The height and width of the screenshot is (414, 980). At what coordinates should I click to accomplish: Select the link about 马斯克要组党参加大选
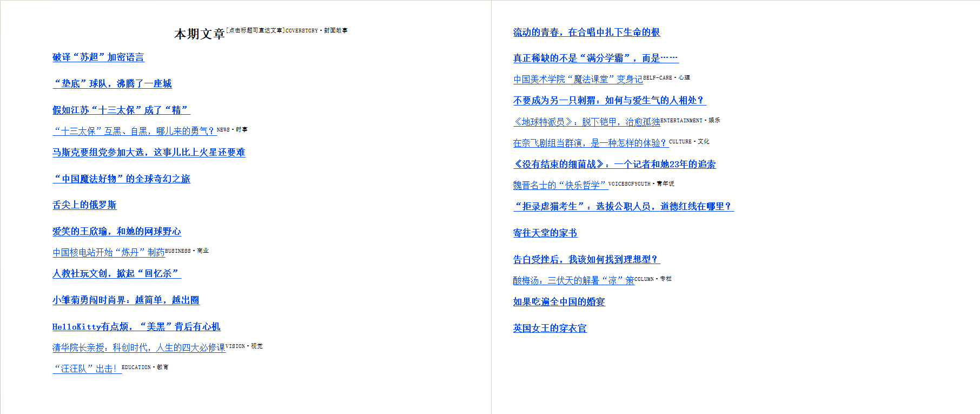pos(149,153)
